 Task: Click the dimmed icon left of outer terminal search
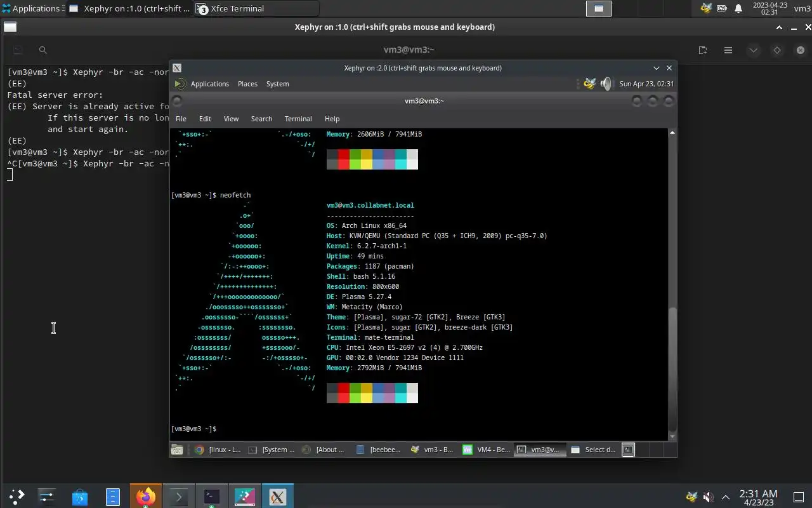[x=18, y=50]
